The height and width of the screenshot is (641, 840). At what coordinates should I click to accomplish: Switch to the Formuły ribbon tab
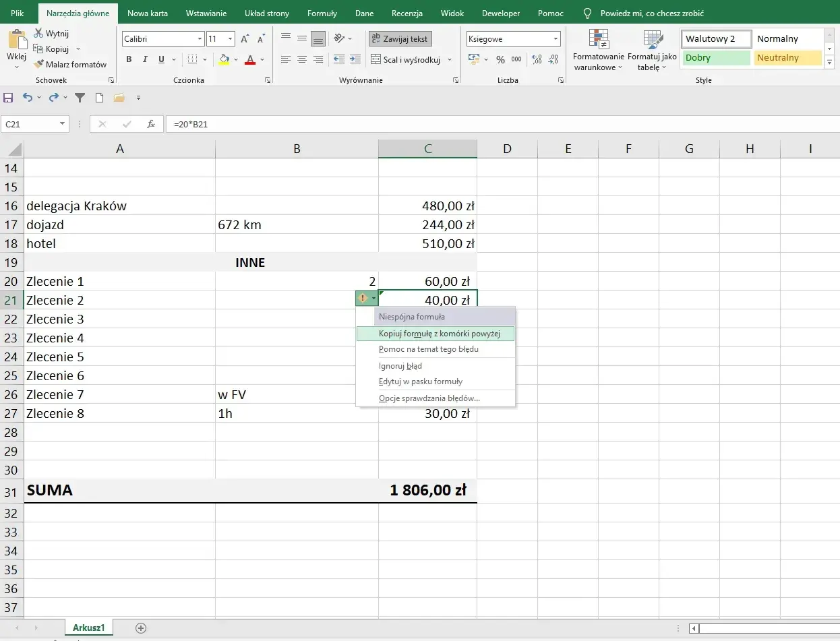pos(322,13)
